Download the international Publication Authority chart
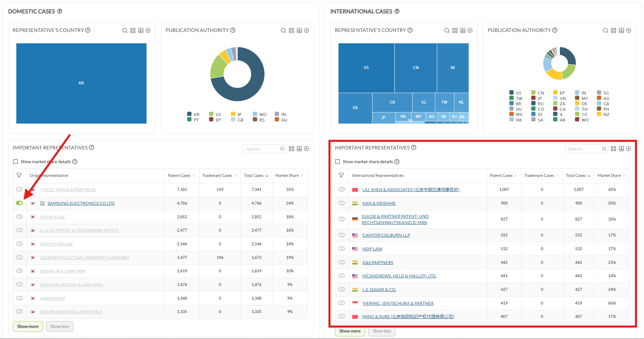Image resolution: width=644 pixels, height=339 pixels. pyautogui.click(x=621, y=30)
